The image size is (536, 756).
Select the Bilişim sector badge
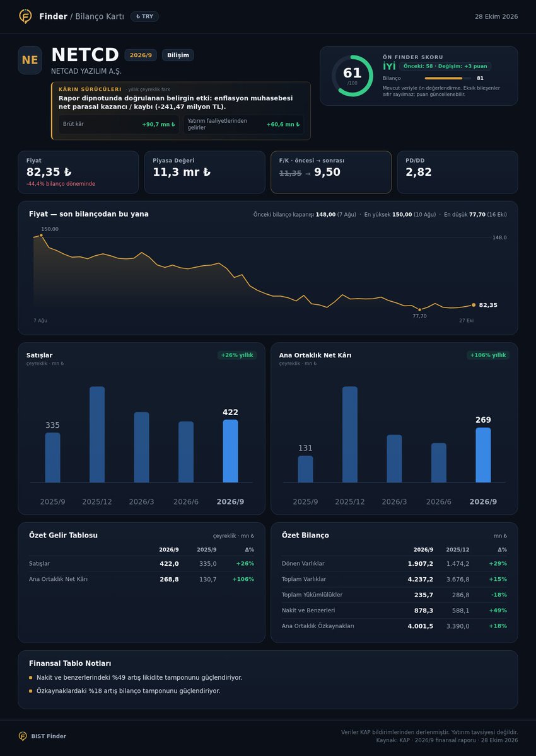[178, 55]
